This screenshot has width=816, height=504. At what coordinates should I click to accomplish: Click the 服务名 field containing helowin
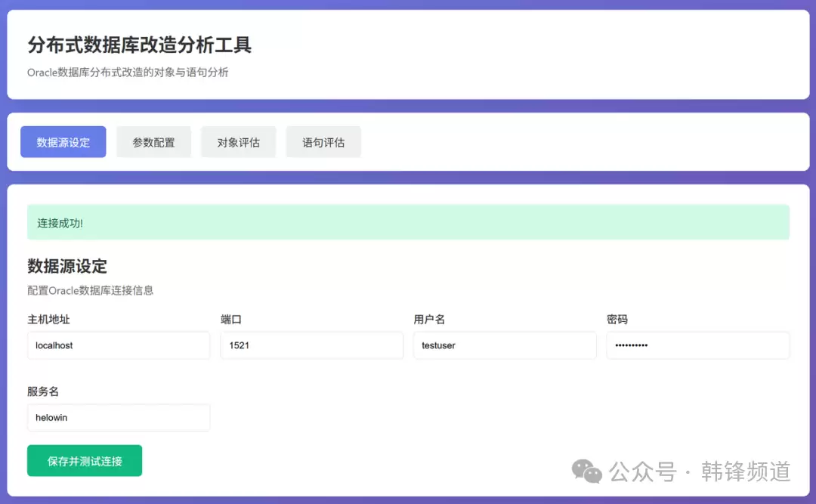coord(119,417)
